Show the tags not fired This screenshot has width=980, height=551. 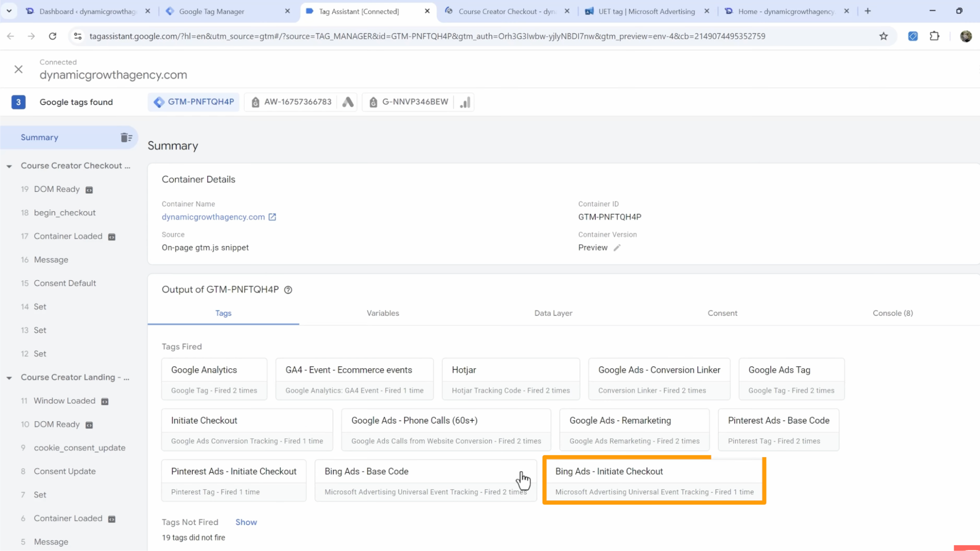tap(246, 522)
